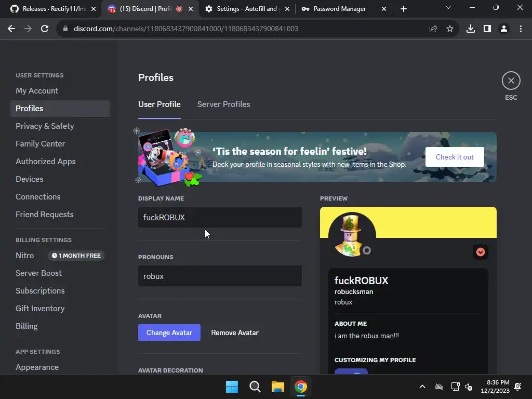The width and height of the screenshot is (532, 399).
Task: Open Chrome three-dot menu
Action: (521, 29)
